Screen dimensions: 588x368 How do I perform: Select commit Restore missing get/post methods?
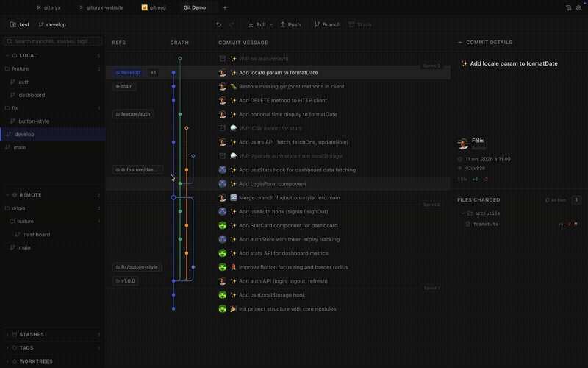click(x=278, y=86)
